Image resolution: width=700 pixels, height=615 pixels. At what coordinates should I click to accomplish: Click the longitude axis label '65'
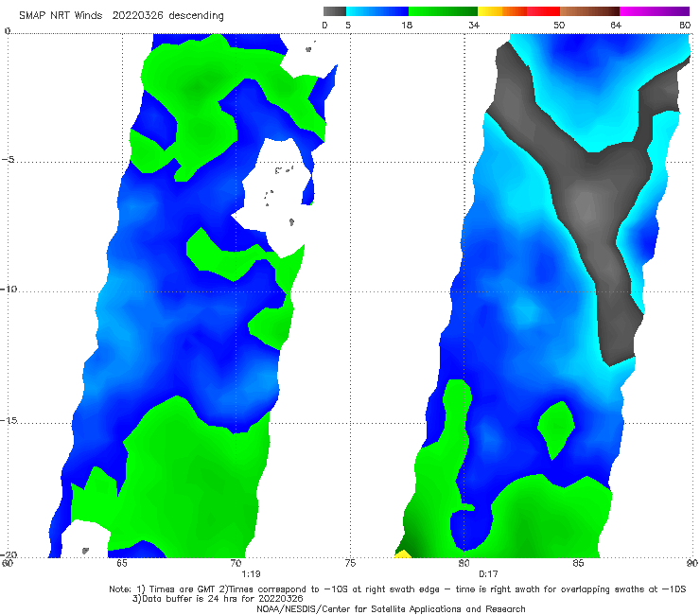click(121, 563)
